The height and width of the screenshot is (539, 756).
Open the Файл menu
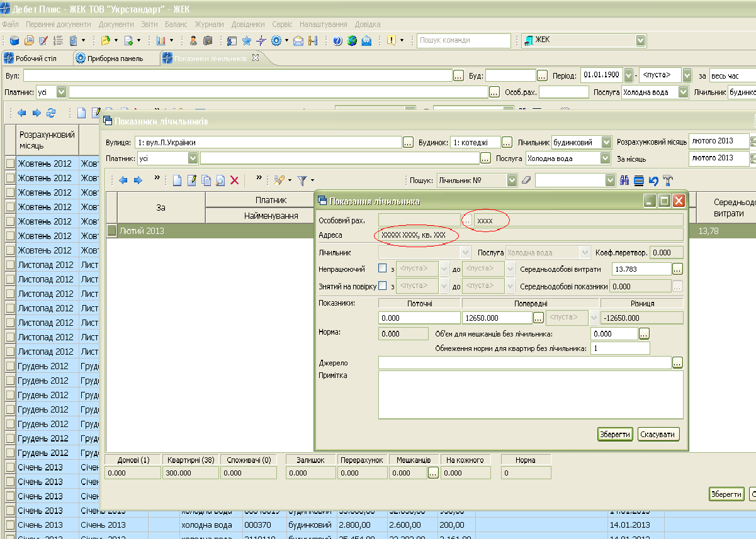tap(10, 24)
